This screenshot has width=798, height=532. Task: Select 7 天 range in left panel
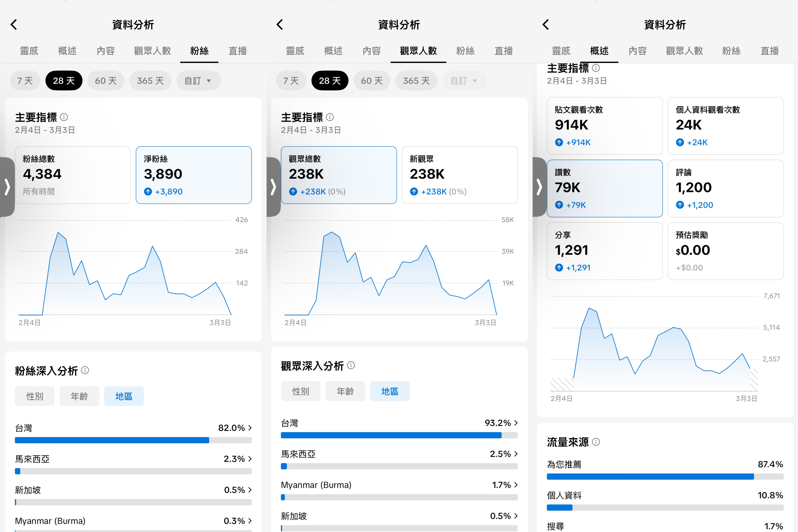[25, 81]
